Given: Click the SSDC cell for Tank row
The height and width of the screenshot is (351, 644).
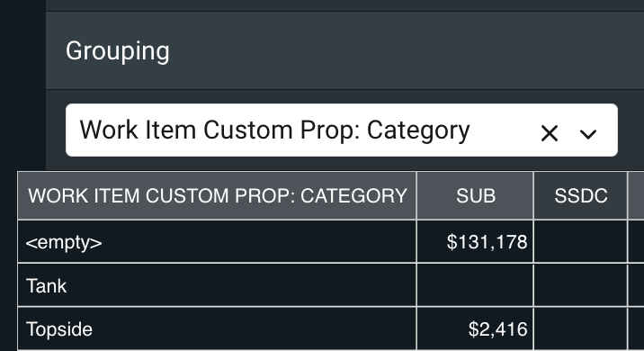Looking at the screenshot, I should pos(580,285).
